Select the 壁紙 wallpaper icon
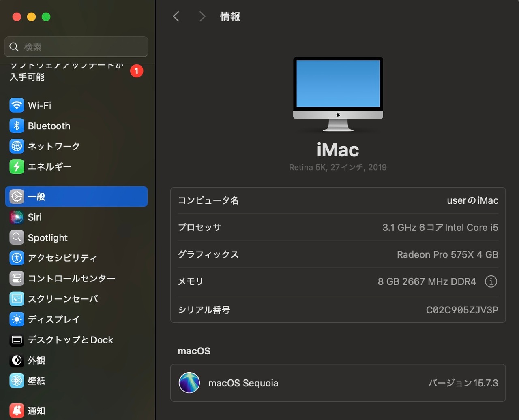Screen dimensions: 519x420 [x=17, y=381]
